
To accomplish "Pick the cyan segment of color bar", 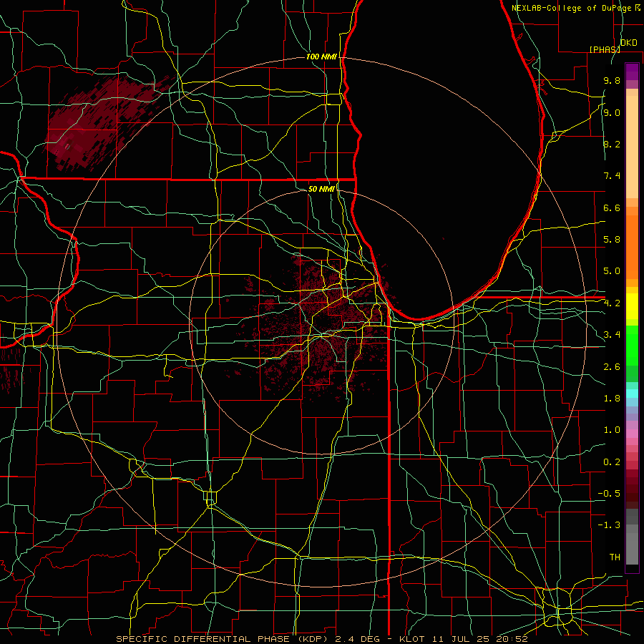I will 632,394.
